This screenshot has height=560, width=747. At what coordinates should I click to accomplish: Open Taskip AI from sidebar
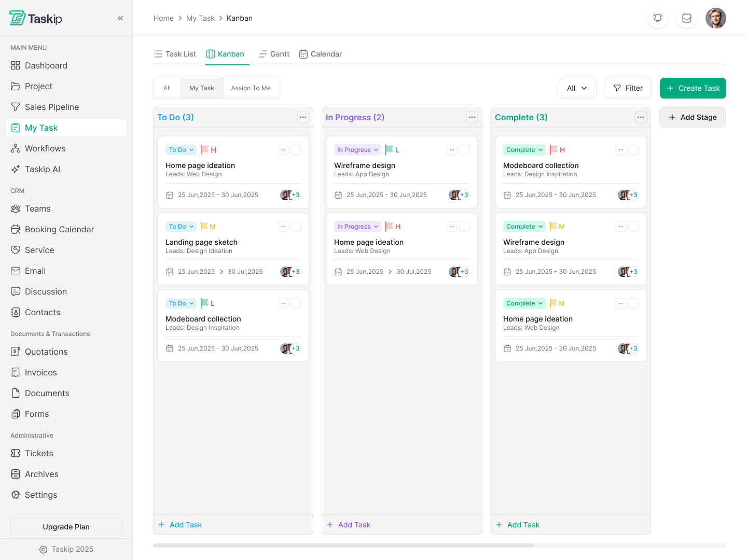(43, 169)
